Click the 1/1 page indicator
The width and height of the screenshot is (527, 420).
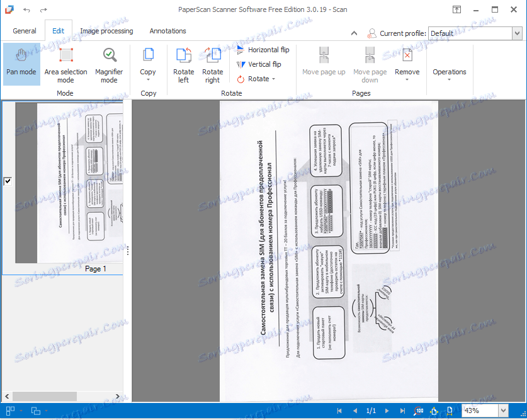tap(371, 411)
